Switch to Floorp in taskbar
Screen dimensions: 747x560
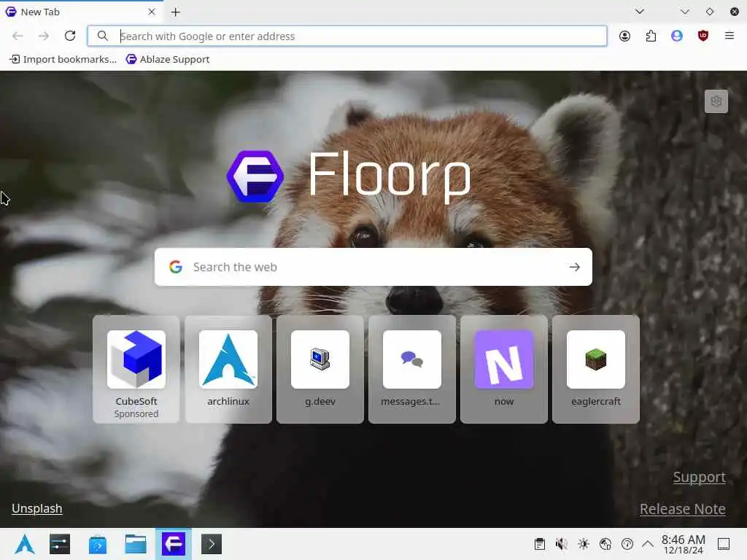click(174, 544)
